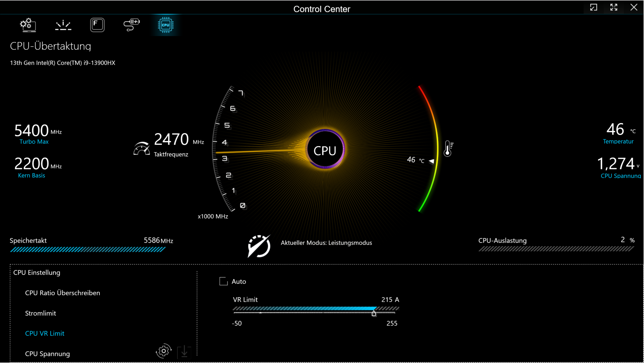644x363 pixels.
Task: Click the central CPU gauge button
Action: pyautogui.click(x=325, y=150)
